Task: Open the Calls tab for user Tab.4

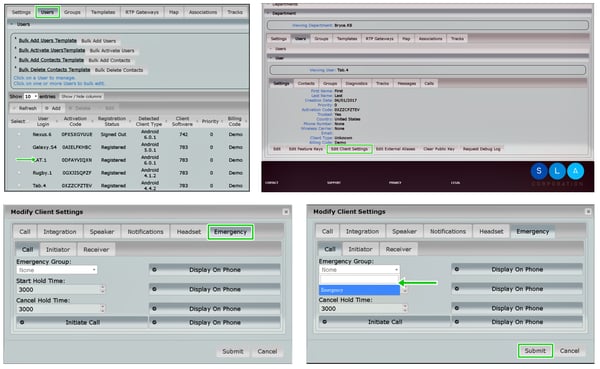Action: pos(429,83)
